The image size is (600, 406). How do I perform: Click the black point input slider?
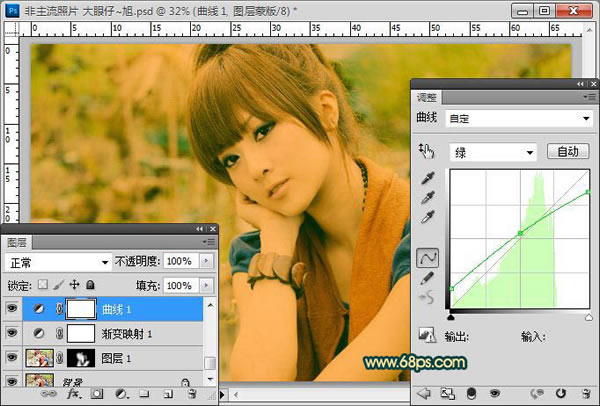coord(451,317)
